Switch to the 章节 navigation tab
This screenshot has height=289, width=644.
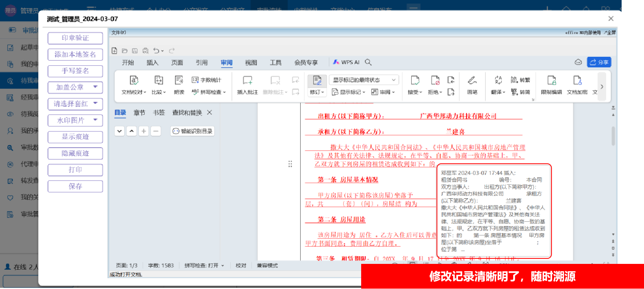139,112
